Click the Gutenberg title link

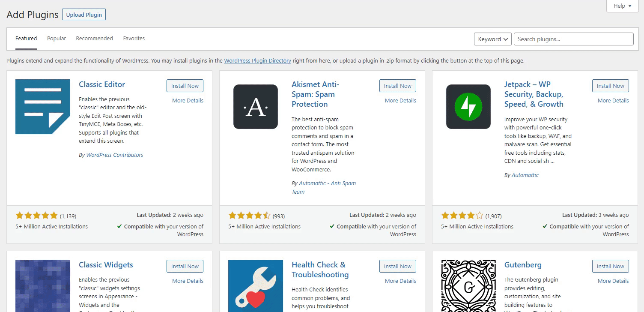click(523, 265)
